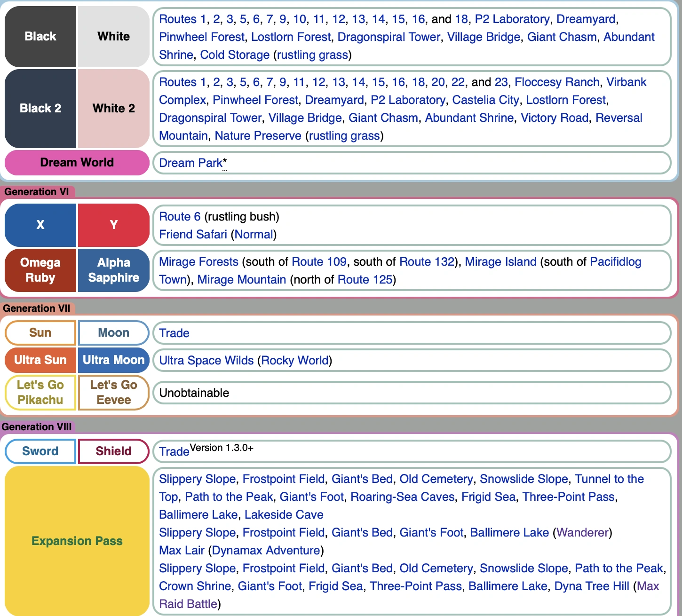682x616 pixels.
Task: Click the Generation VI heading
Action: (37, 192)
